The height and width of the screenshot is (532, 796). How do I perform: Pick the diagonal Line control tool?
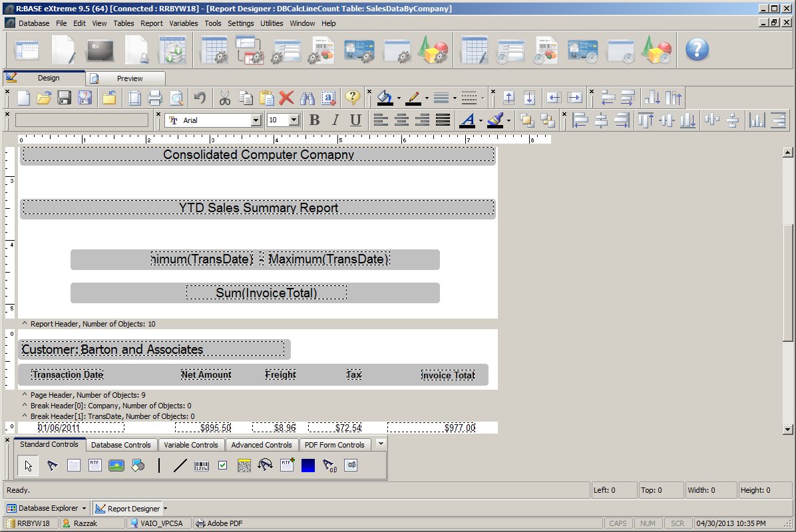[x=180, y=465]
